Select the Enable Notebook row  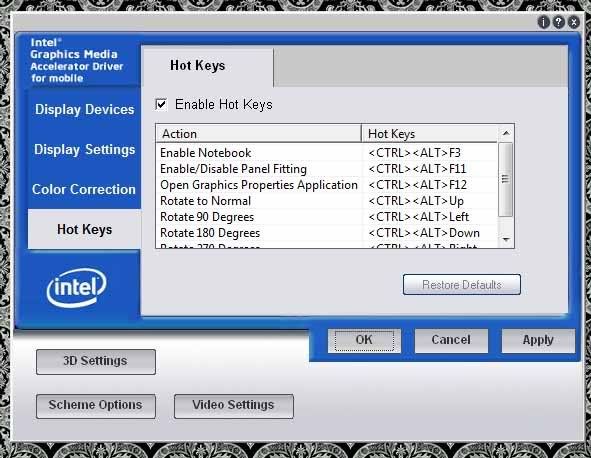pyautogui.click(x=326, y=153)
